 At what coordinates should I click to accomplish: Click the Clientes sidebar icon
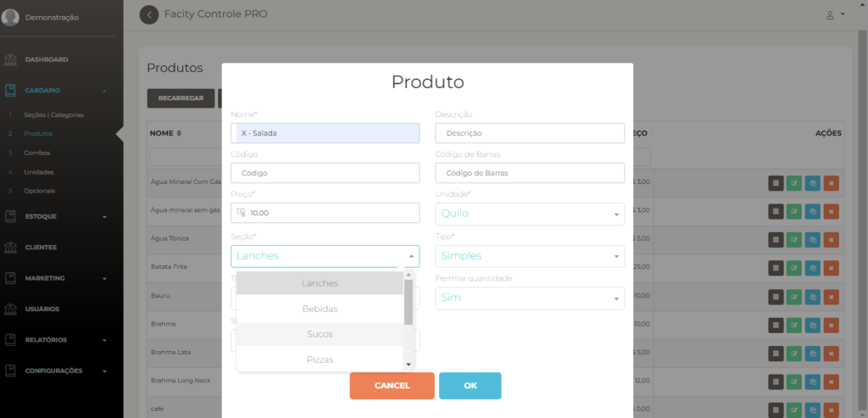pyautogui.click(x=10, y=248)
